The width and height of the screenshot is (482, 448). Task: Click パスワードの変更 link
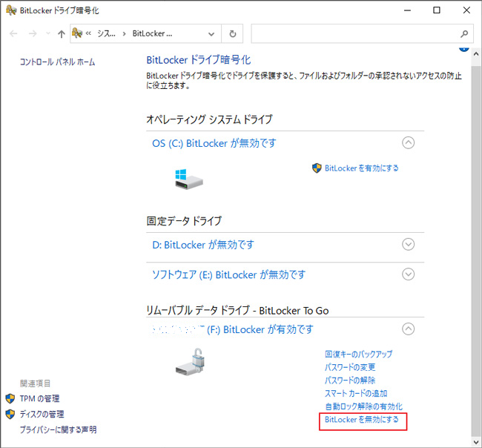point(350,367)
